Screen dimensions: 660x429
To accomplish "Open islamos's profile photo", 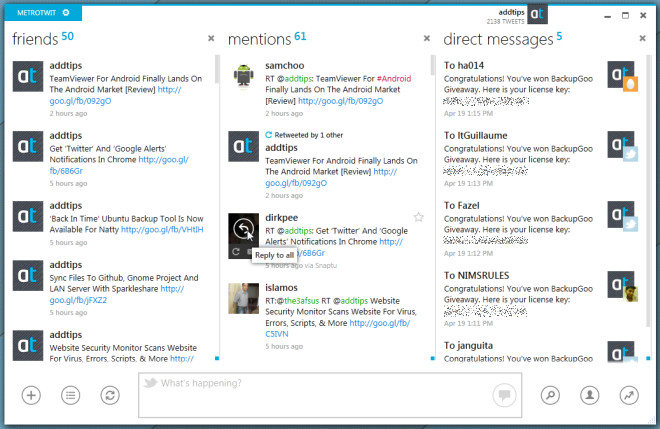I will click(x=243, y=298).
